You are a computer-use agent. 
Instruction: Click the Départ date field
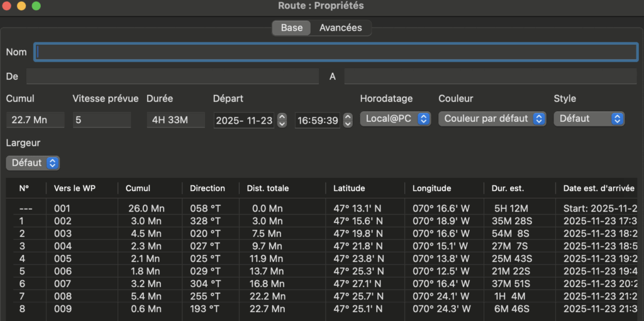[244, 119]
